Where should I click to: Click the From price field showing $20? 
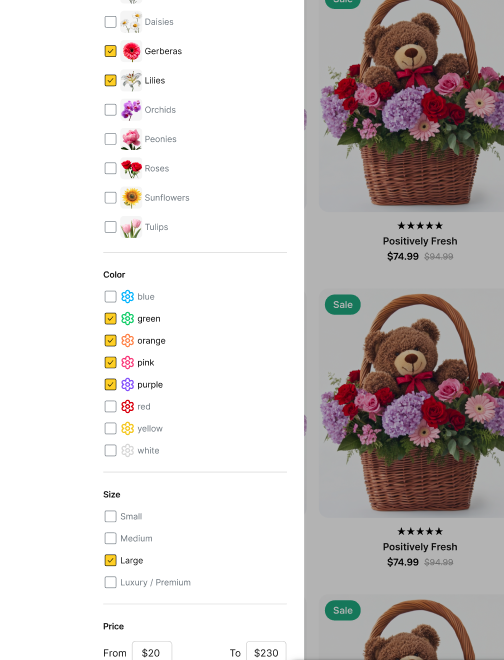(x=152, y=652)
